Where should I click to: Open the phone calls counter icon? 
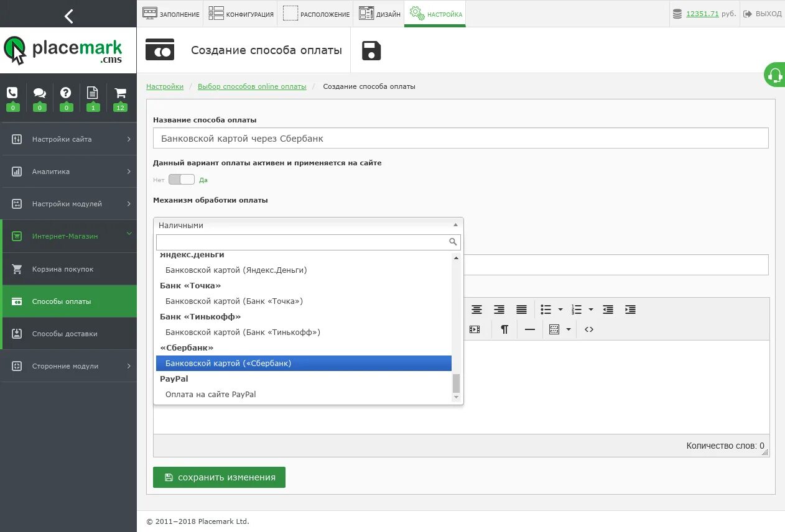[x=12, y=93]
